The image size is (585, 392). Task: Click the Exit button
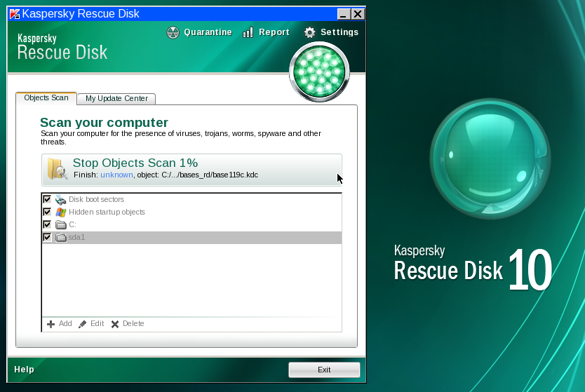point(324,370)
